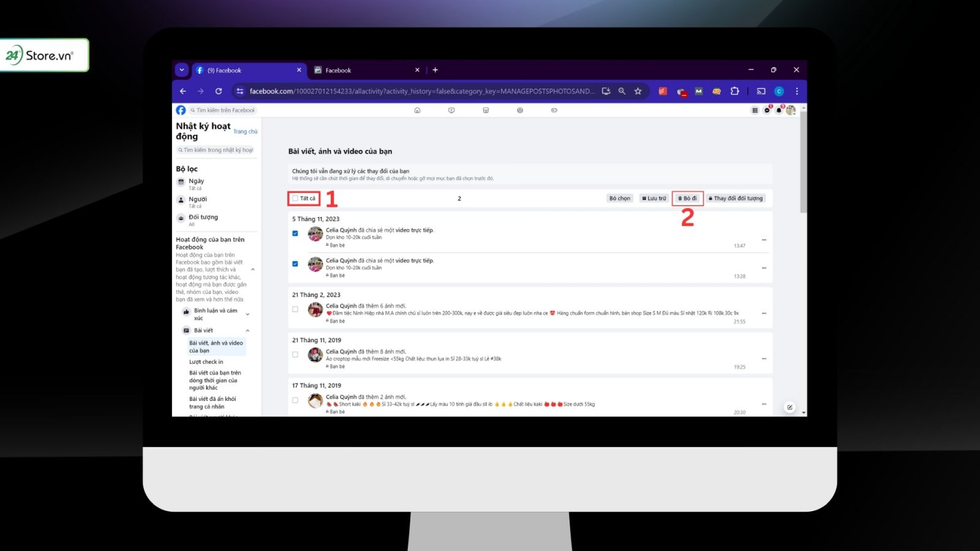This screenshot has width=980, height=551.
Task: Open the 'Ngày' date filter
Action: (x=216, y=184)
